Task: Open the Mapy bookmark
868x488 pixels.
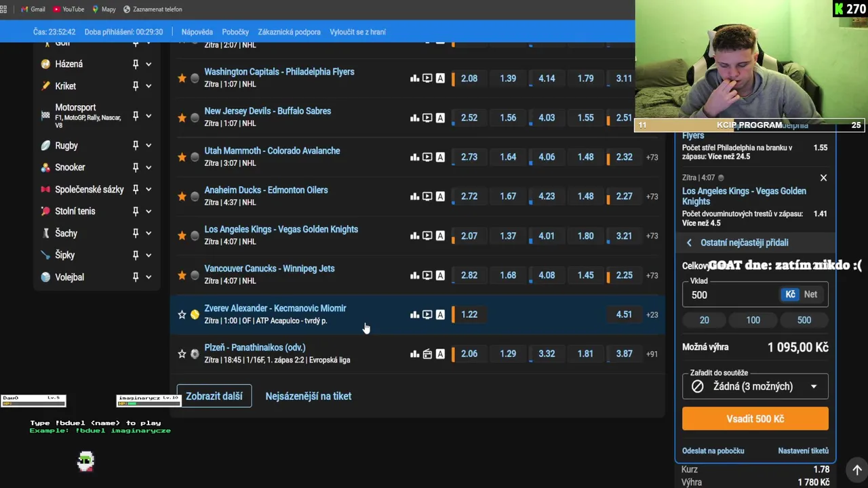Action: coord(104,9)
